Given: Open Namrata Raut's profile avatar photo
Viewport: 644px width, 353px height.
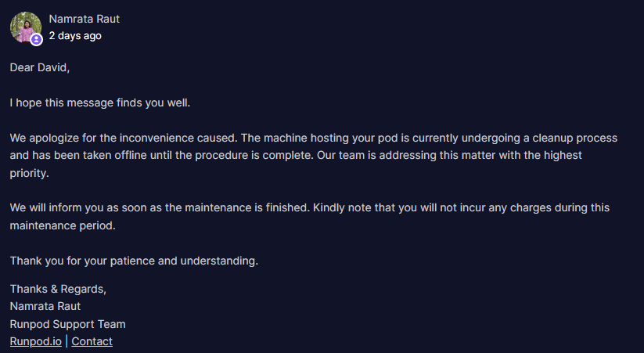Looking at the screenshot, I should click(x=26, y=27).
